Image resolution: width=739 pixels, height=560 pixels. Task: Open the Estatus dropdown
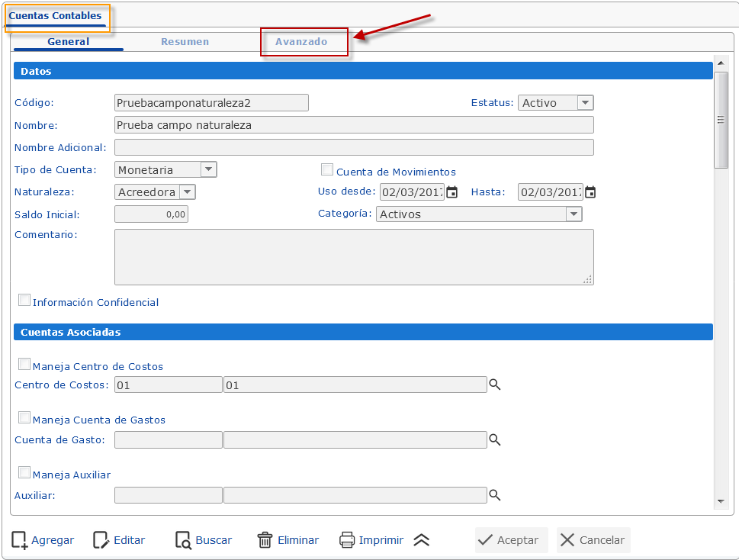583,102
